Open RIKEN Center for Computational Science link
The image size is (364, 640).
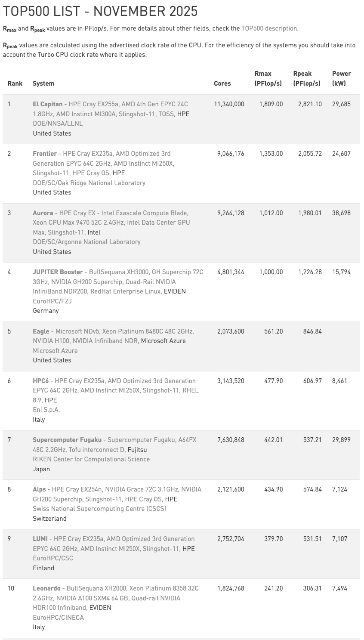tap(91, 459)
